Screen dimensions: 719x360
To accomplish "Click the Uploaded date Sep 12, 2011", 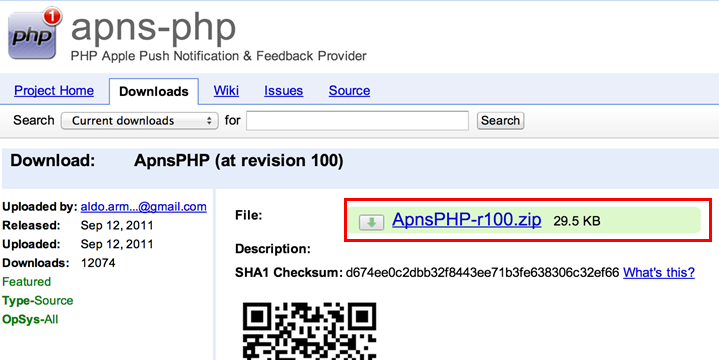I will (x=117, y=244).
